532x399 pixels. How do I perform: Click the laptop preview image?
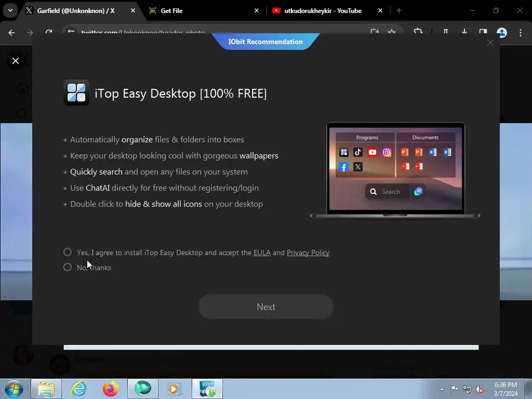(x=395, y=170)
